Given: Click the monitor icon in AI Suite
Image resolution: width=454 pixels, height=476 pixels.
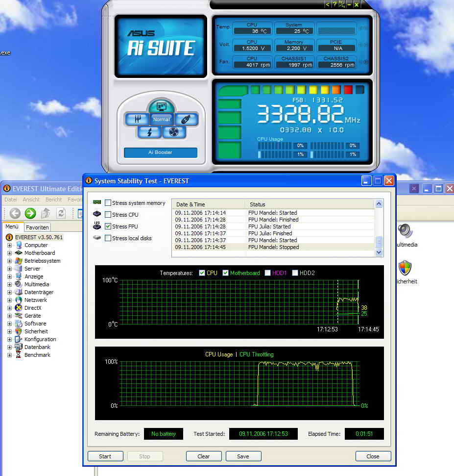Looking at the screenshot, I should 161,106.
